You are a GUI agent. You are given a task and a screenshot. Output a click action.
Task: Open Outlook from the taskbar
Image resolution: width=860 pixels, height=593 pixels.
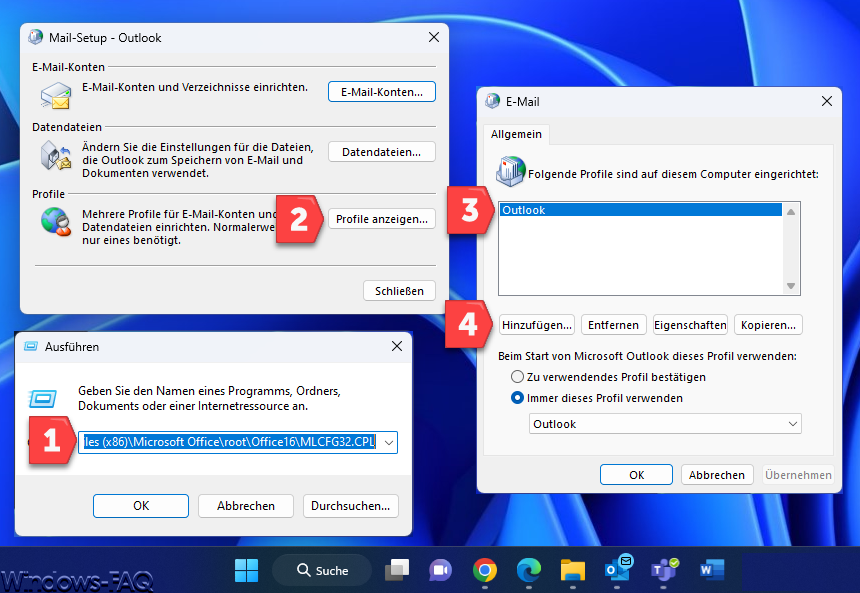tap(618, 569)
